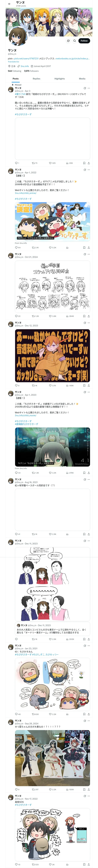Share the Oct 21, 2024 sketch post
This screenshot has width=98, height=868.
click(x=89, y=316)
